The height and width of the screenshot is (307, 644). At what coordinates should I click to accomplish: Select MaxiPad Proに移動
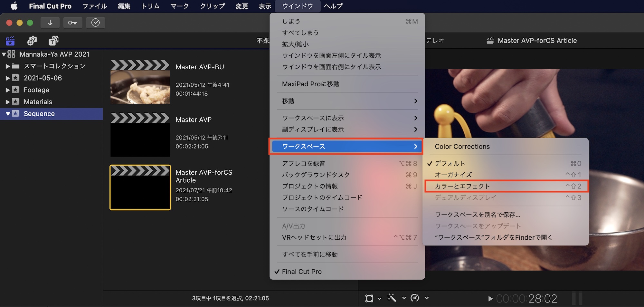click(347, 84)
